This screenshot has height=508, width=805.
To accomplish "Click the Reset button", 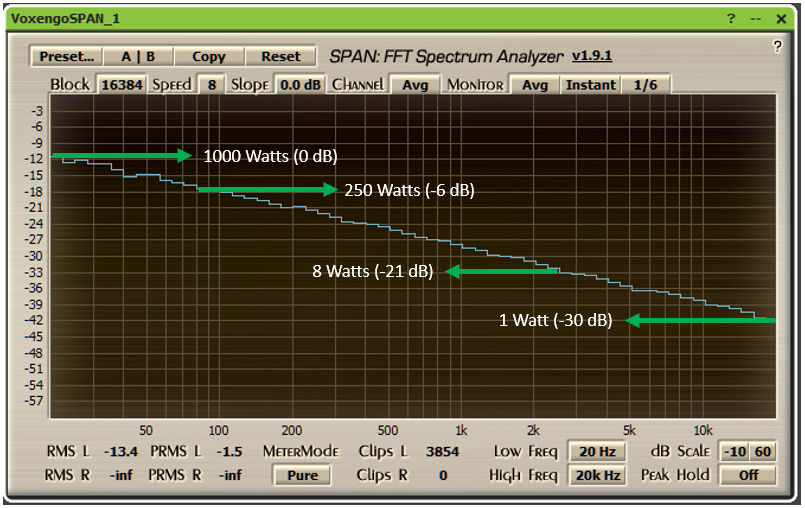I will (280, 57).
